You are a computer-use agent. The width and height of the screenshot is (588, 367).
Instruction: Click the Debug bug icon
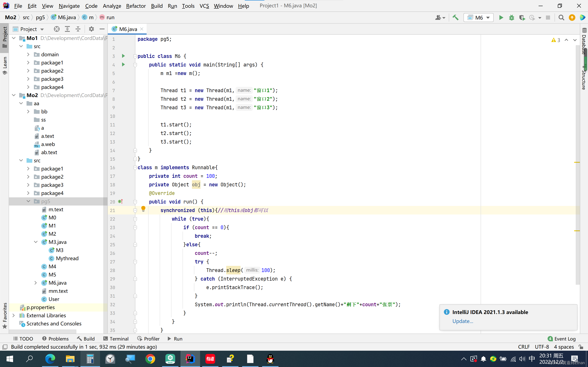(x=511, y=18)
